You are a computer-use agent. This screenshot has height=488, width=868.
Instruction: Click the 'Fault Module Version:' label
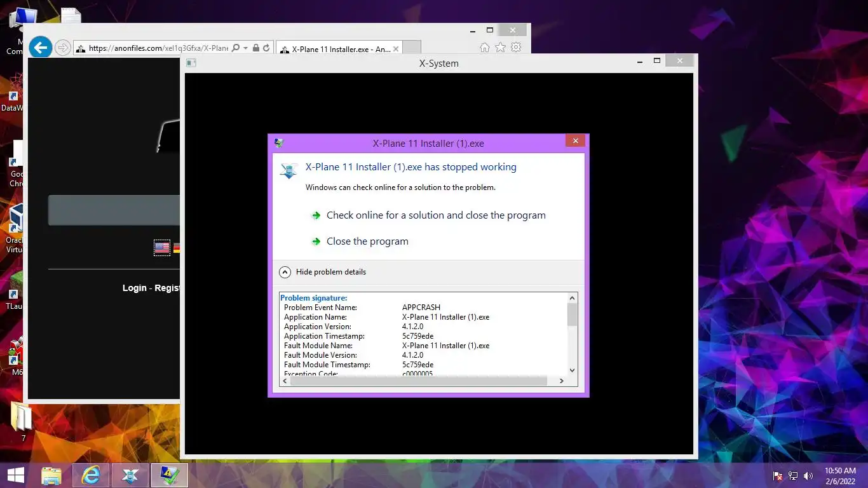(x=320, y=355)
